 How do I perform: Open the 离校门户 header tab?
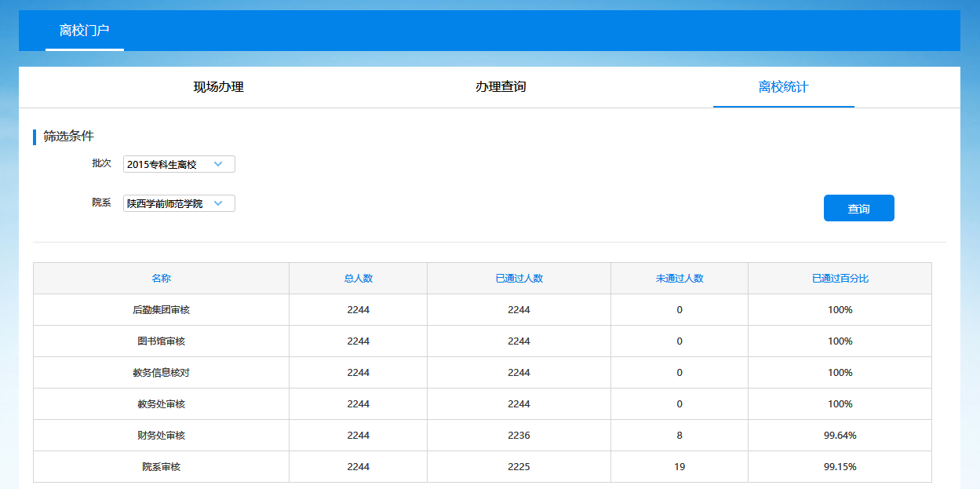coord(84,31)
